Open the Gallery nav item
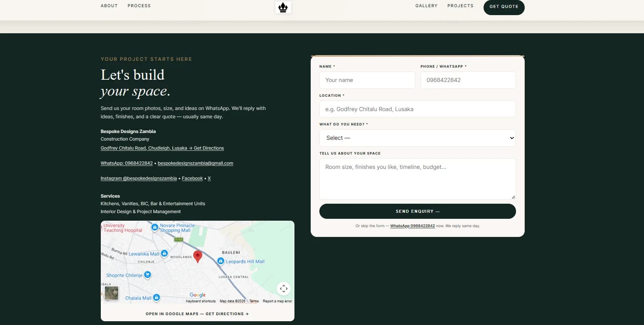 [426, 6]
